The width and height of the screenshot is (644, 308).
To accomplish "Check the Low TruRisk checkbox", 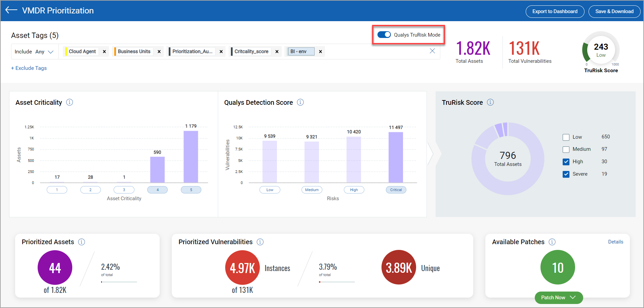I will coord(566,137).
